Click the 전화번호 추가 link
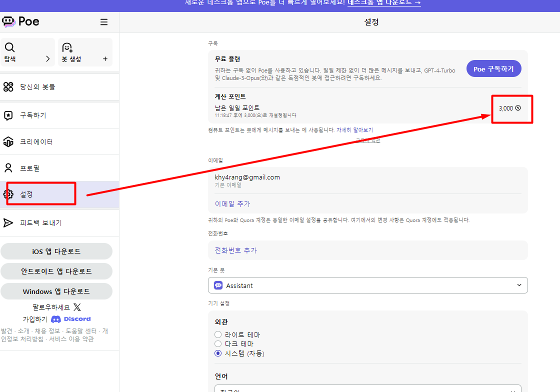This screenshot has width=560, height=392. [235, 250]
